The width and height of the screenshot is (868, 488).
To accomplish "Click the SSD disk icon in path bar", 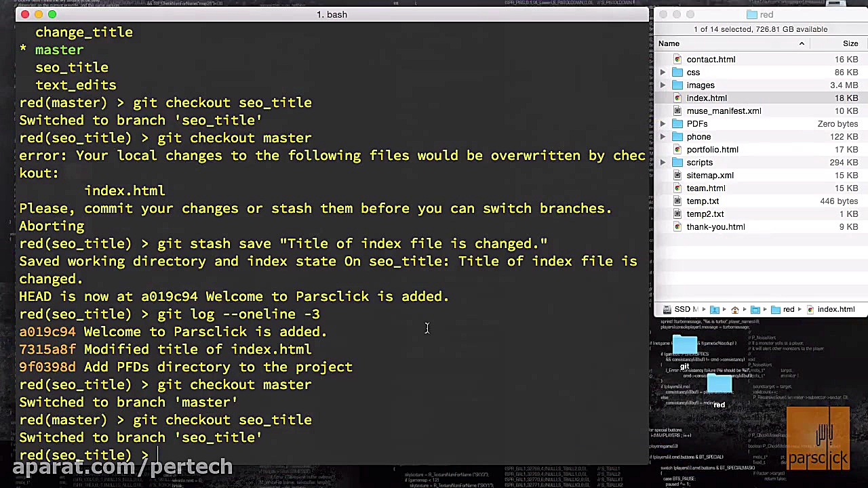I will [667, 310].
